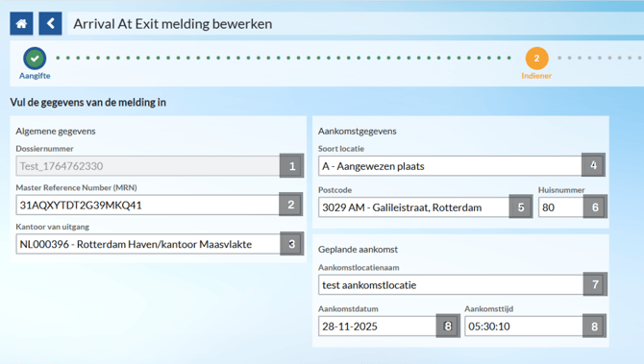Image resolution: width=644 pixels, height=364 pixels.
Task: Select the Soort locatie field value
Action: pyautogui.click(x=450, y=166)
